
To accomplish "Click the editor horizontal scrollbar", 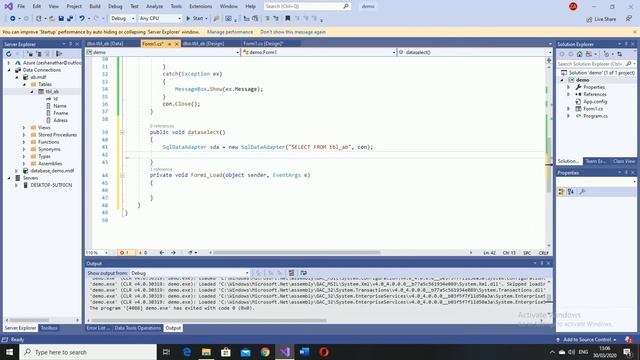I will pos(297,253).
